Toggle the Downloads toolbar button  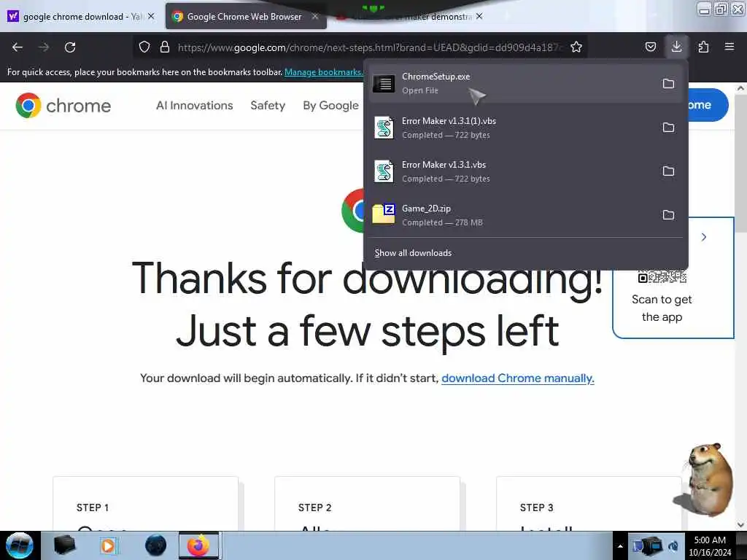click(x=676, y=47)
